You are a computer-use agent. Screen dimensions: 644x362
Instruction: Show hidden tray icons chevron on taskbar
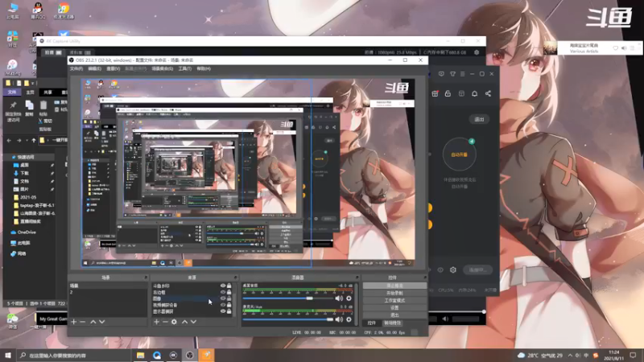point(570,355)
